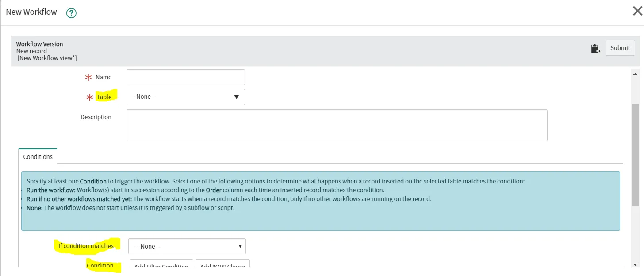This screenshot has height=276, width=644.
Task: Click the clipboard icon next to Submit
Action: (x=595, y=48)
